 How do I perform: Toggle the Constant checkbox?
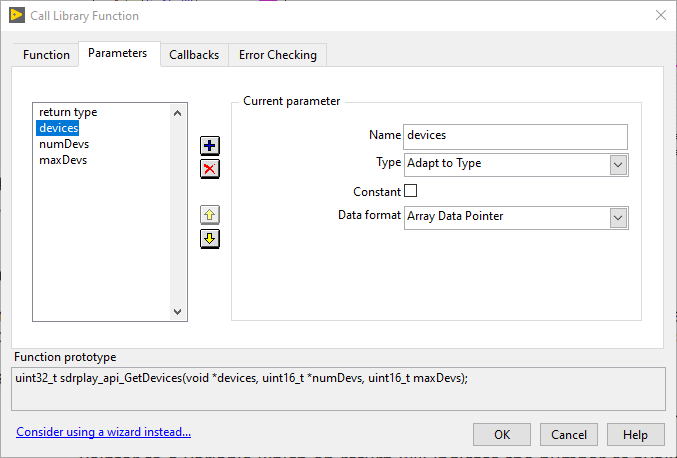click(410, 191)
